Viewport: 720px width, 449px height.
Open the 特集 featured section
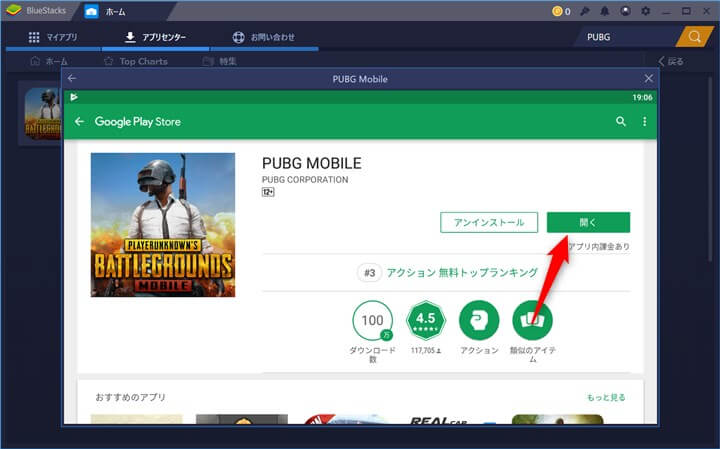tap(220, 61)
